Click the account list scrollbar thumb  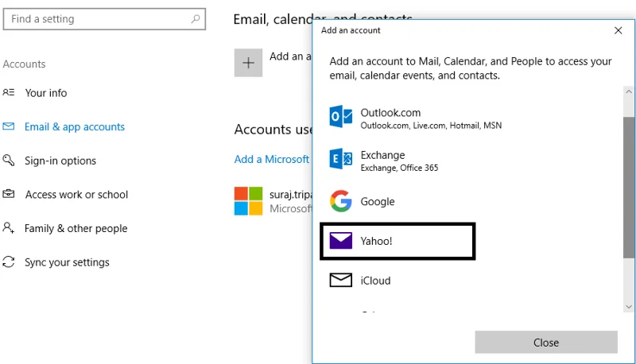(x=629, y=188)
